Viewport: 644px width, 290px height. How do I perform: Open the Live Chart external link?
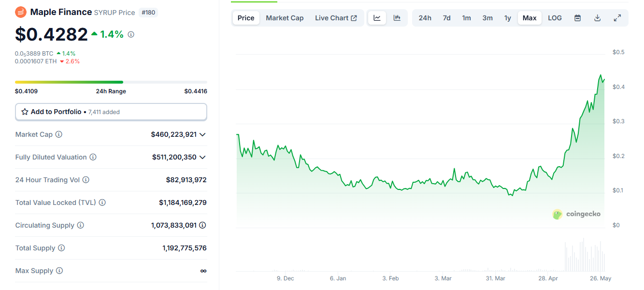[x=336, y=18]
